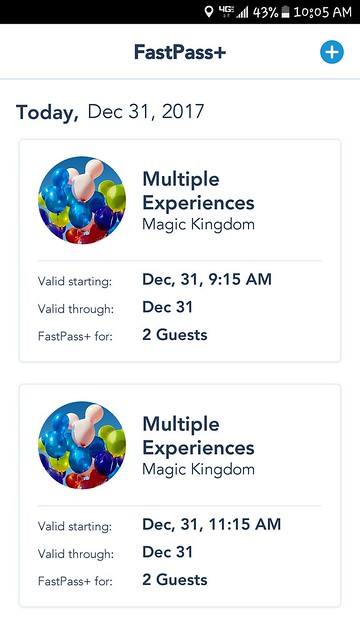This screenshot has width=360, height=640.
Task: Open the balloon thumbnail of the 11:15 AM FastPass
Action: coord(82,445)
